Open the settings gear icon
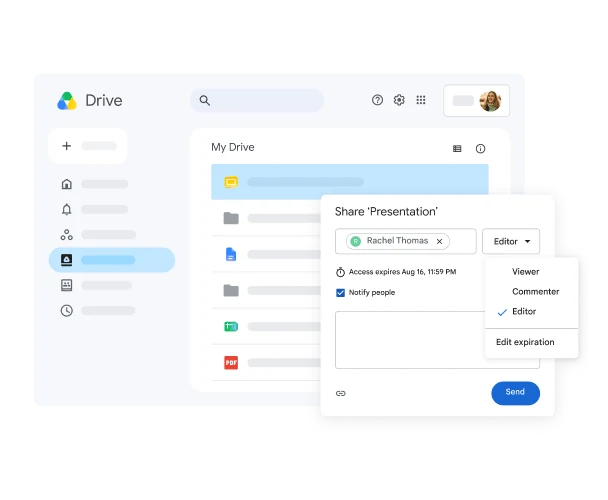This screenshot has width=608, height=500. tap(399, 100)
